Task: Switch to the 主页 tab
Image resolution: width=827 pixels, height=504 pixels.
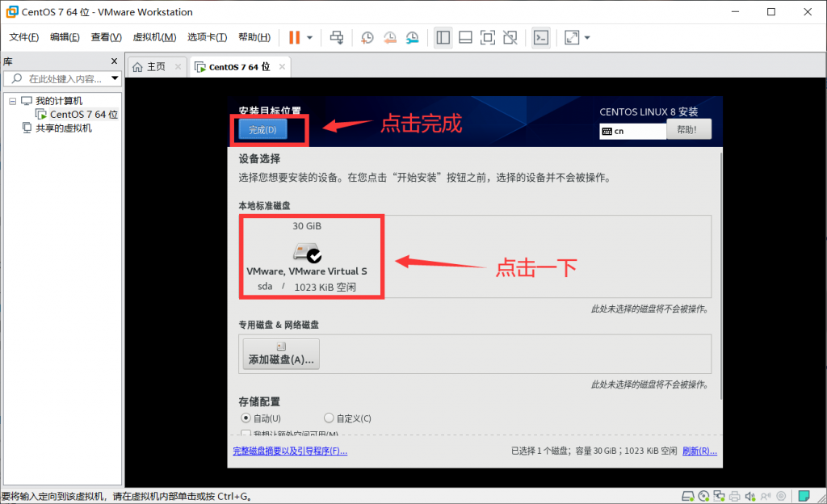Action: (x=156, y=67)
